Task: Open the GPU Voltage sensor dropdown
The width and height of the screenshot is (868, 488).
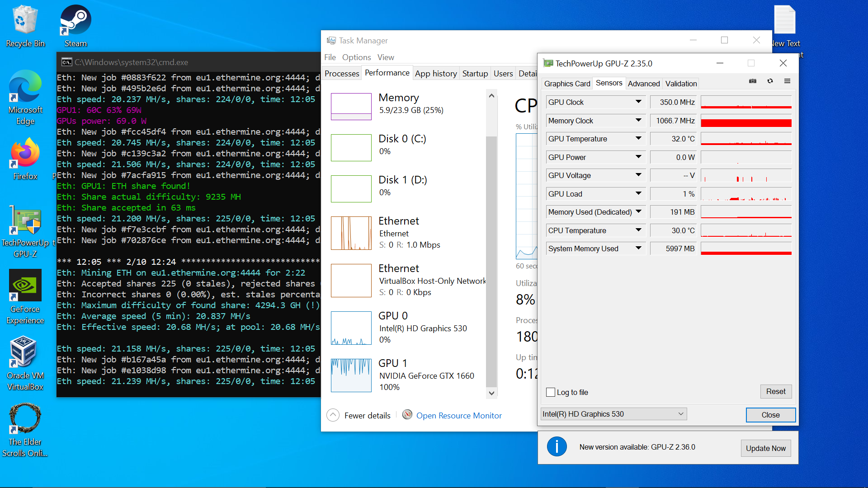Action: (638, 175)
